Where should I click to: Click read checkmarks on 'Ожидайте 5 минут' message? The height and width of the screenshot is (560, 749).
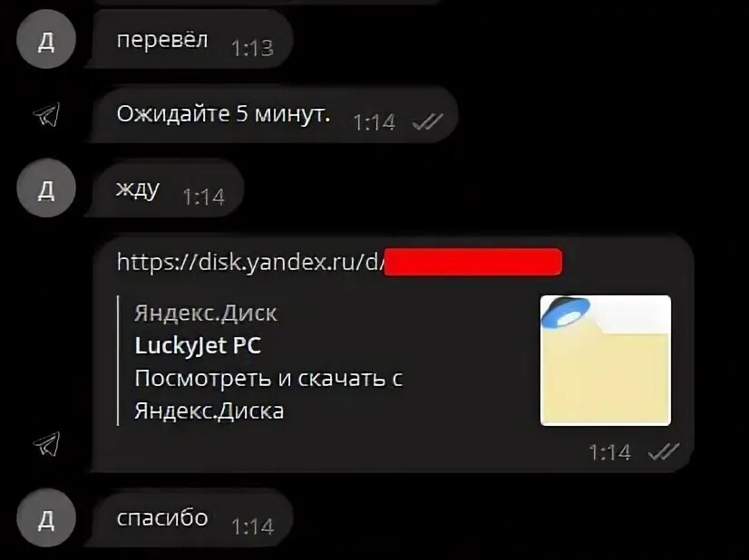(x=427, y=122)
